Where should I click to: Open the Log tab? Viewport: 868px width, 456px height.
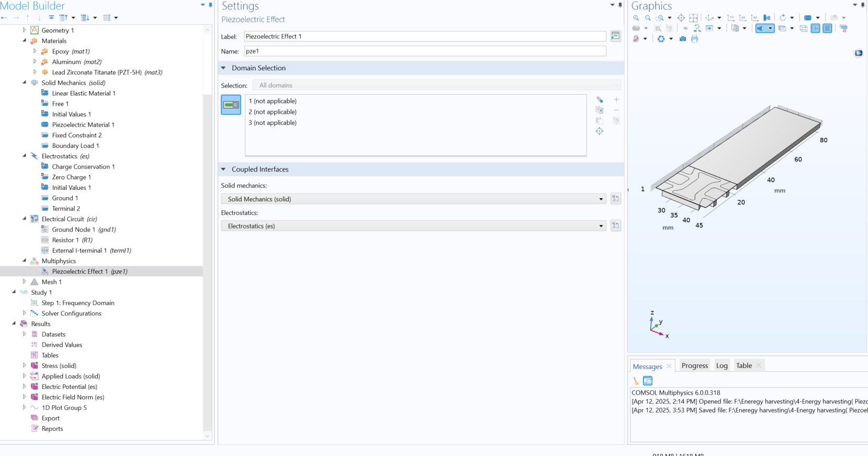(722, 366)
